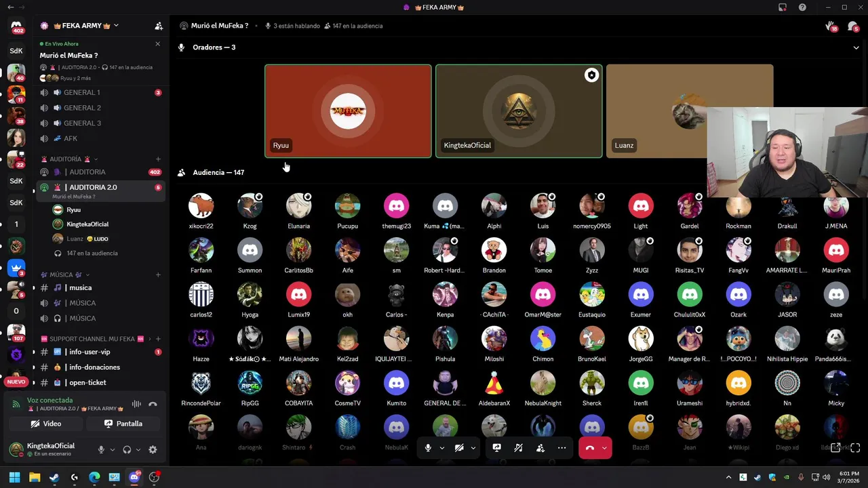Image resolution: width=868 pixels, height=488 pixels.
Task: Open the Help question-mark icon
Action: click(x=803, y=7)
